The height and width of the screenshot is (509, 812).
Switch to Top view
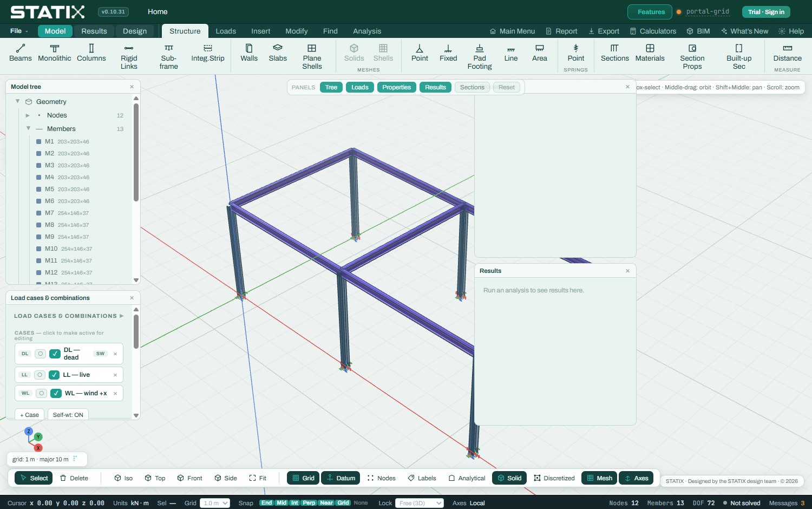[155, 478]
